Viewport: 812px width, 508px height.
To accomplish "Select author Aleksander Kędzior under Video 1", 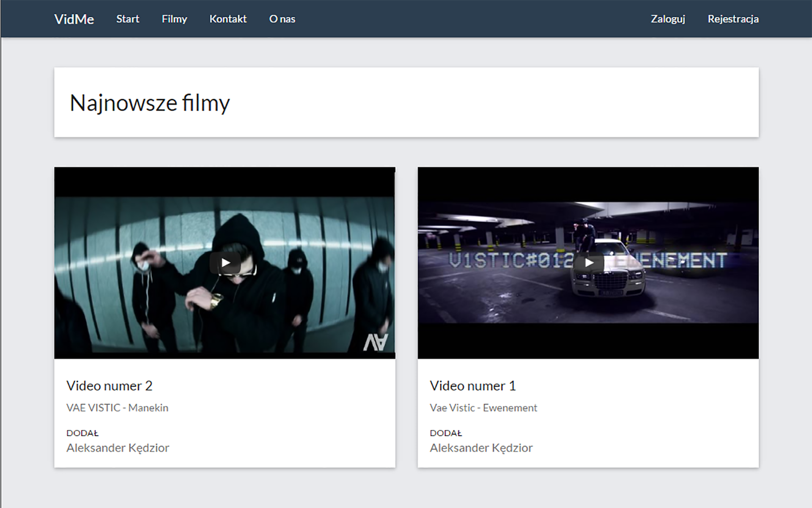I will (481, 448).
